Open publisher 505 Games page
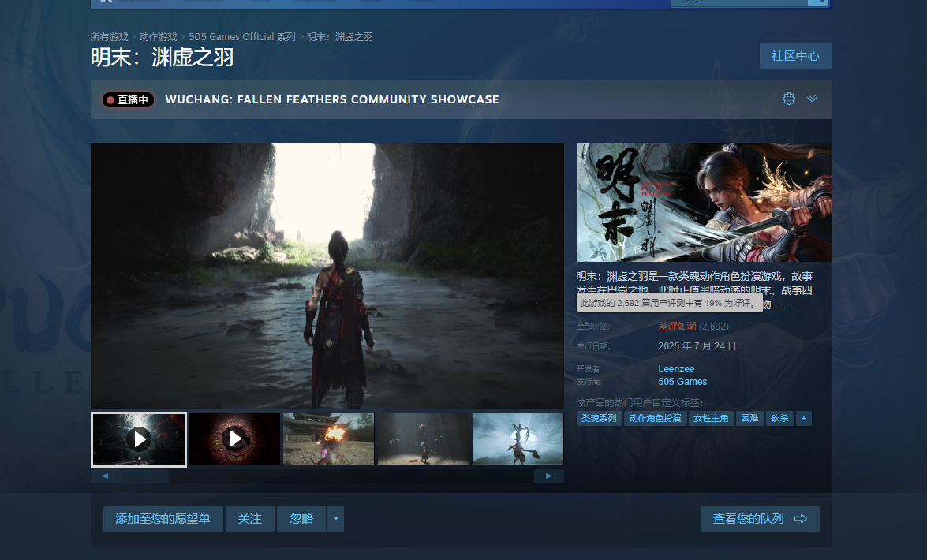 point(683,382)
